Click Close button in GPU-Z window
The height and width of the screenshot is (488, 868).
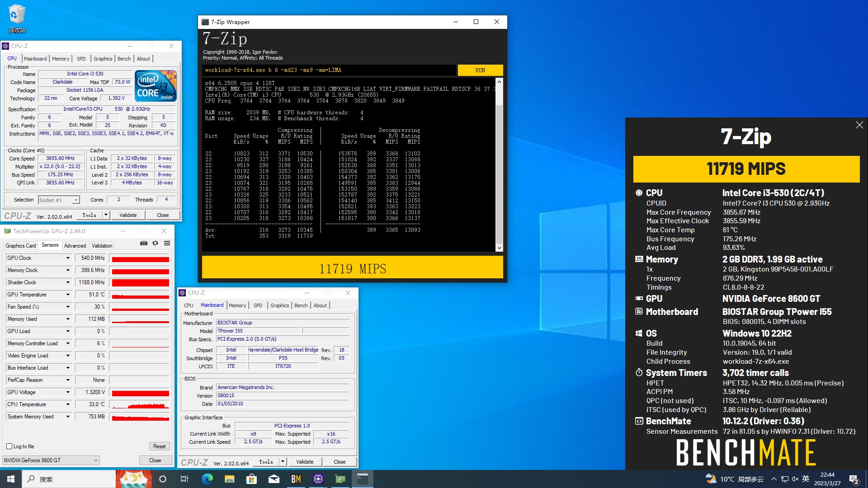click(155, 460)
